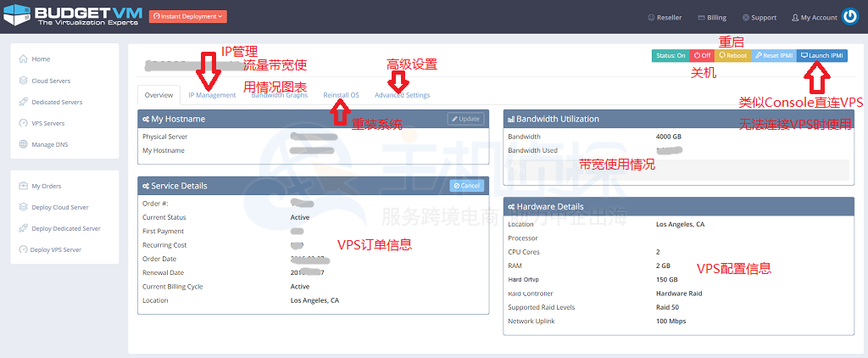This screenshot has height=358, width=868.
Task: Click the VPS Servers gauge icon
Action: click(x=23, y=123)
